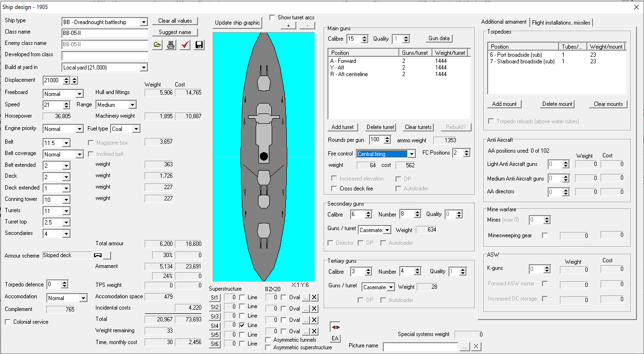Increase the main gun Calibre spinner
644x354 pixels.
point(364,37)
